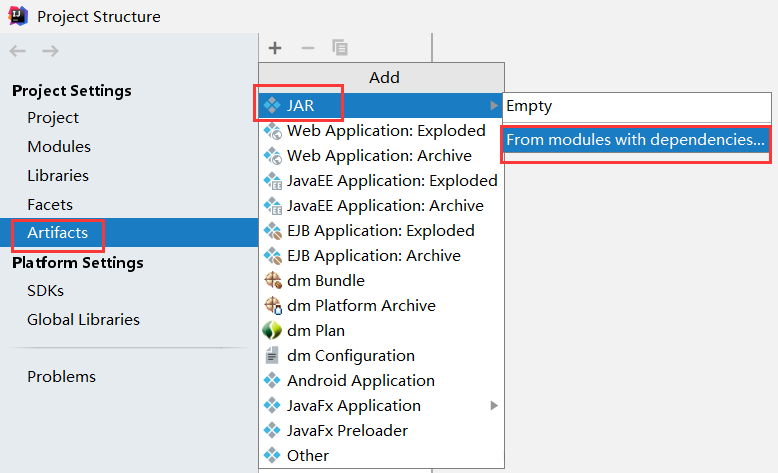Go to the Libraries settings page
778x473 pixels.
pos(58,176)
